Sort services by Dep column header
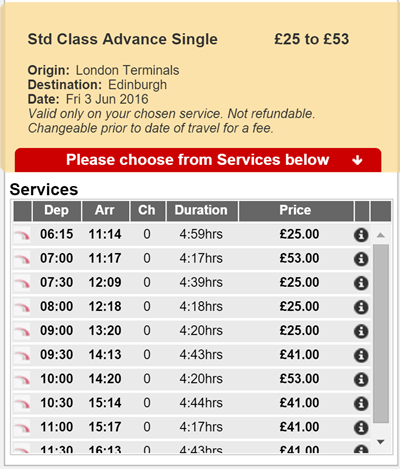400x469 pixels. pos(57,211)
